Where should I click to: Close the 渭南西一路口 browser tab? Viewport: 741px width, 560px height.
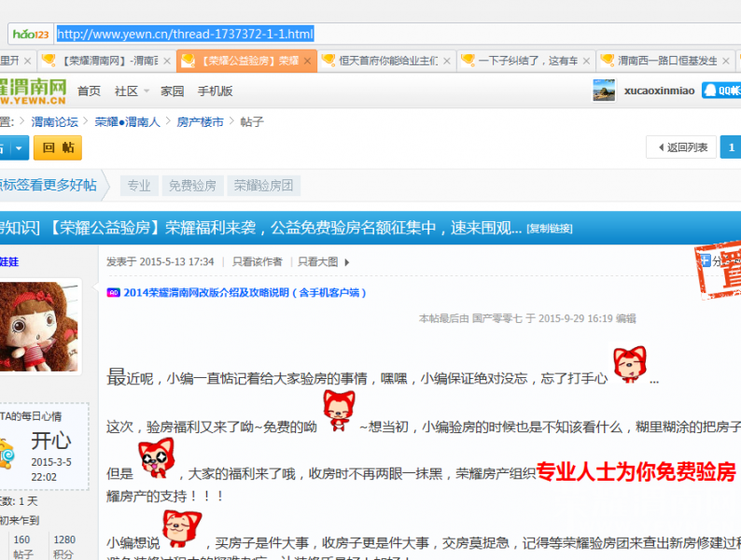(x=729, y=61)
